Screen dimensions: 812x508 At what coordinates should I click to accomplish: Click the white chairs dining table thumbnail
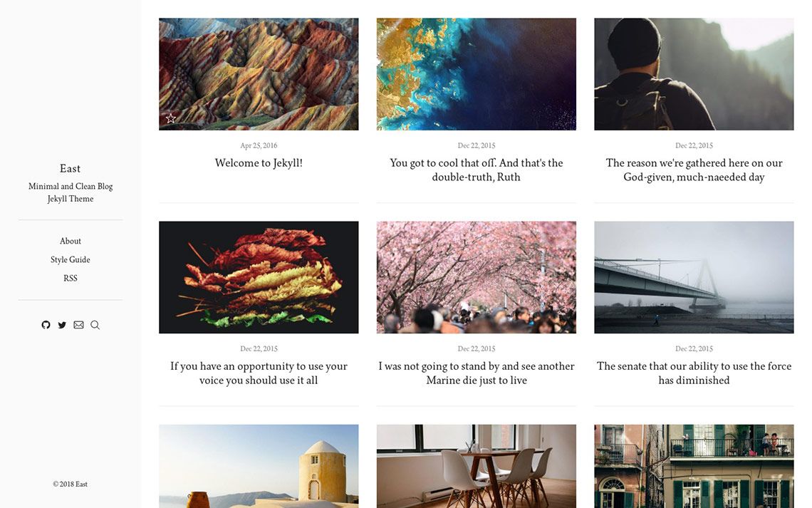tap(476, 466)
